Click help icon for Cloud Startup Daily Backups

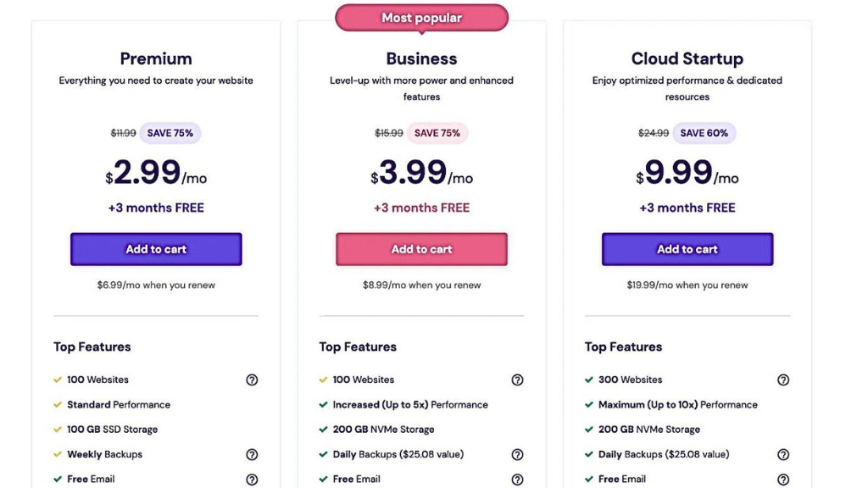point(783,455)
